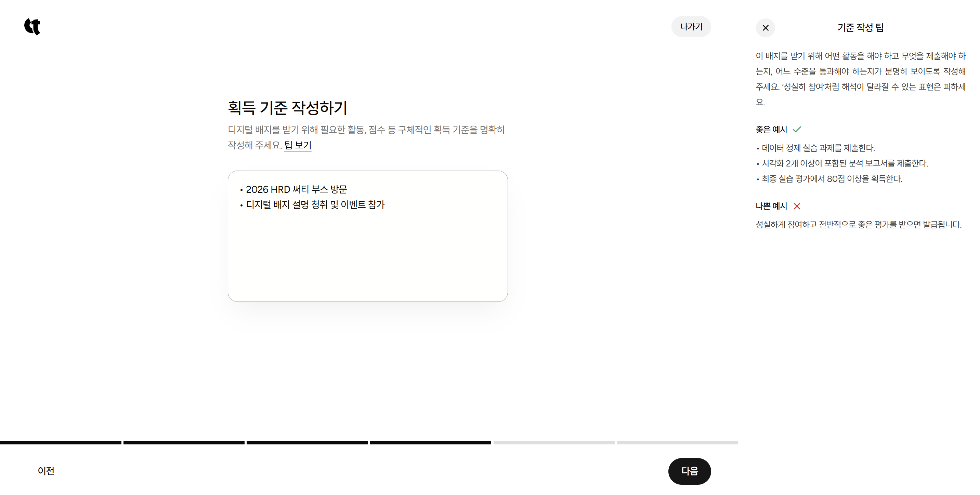Click the green checkmark beside 좋은 예시
The height and width of the screenshot is (495, 980).
click(x=797, y=130)
